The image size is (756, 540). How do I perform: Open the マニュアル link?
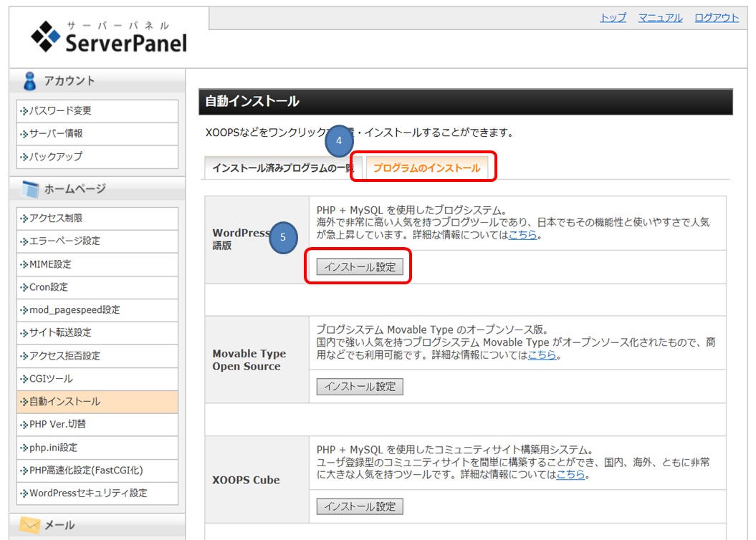pos(660,18)
